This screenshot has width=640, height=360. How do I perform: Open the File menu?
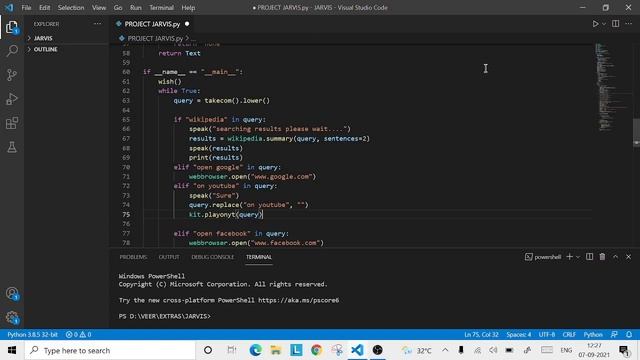click(x=27, y=8)
